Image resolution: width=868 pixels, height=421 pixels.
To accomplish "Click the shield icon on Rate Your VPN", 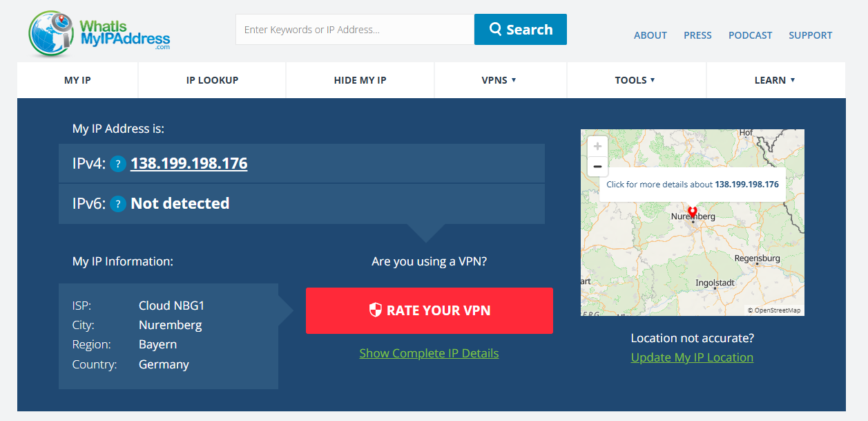I will click(375, 310).
